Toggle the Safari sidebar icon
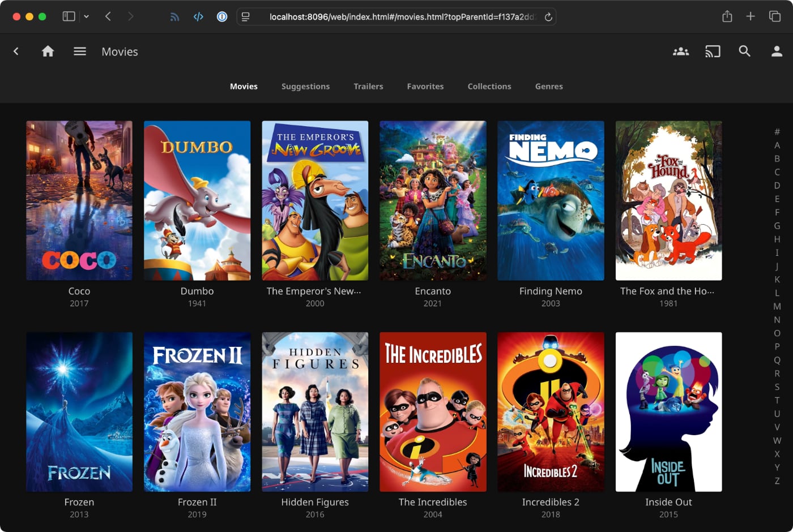Image resolution: width=793 pixels, height=532 pixels. (69, 16)
